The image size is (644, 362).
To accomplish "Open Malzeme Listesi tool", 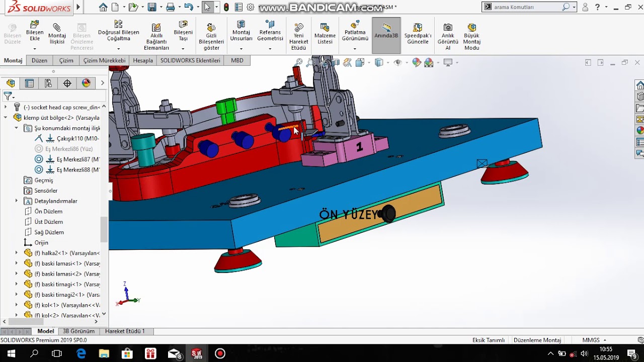I will tap(325, 33).
